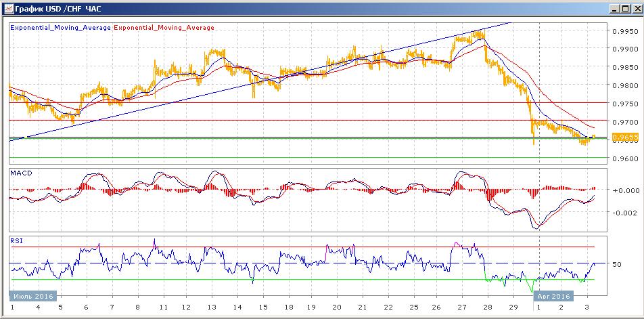Viewport: 644px width, 319px height.
Task: Click the chart window icon in title bar
Action: (8, 8)
